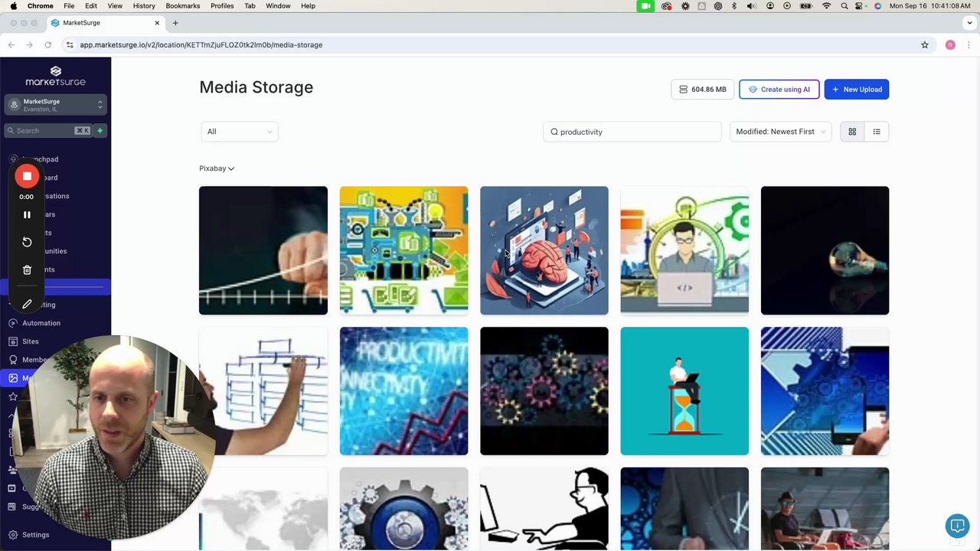Screen dimensions: 980x551
Task: Select the programmer with stopwatch thumbnail
Action: (684, 250)
